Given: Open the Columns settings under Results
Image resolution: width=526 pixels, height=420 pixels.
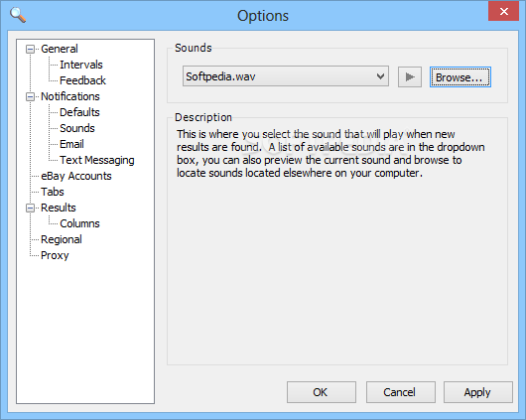Looking at the screenshot, I should pos(79,223).
